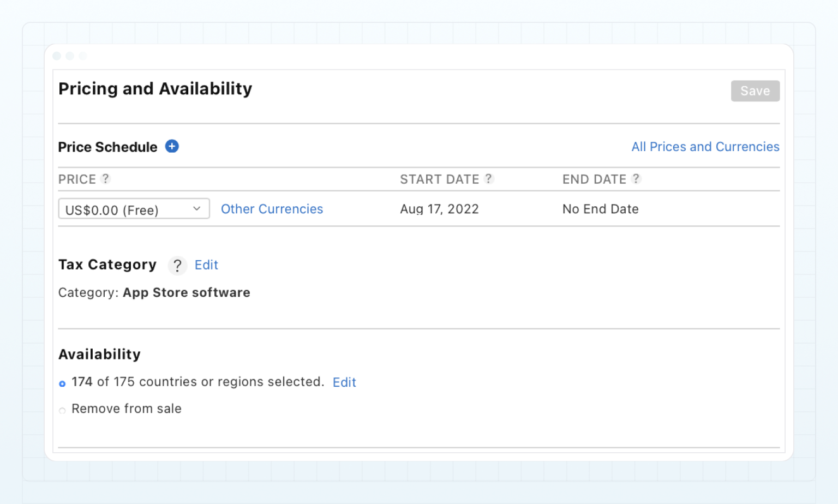Edit the selected countries or regions
The height and width of the screenshot is (504, 838).
[344, 382]
